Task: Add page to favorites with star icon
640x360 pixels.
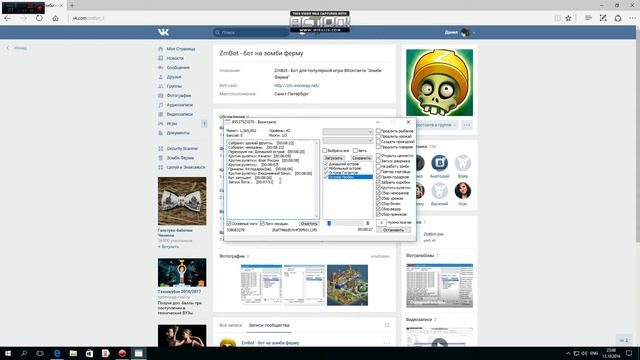Action: [568, 18]
